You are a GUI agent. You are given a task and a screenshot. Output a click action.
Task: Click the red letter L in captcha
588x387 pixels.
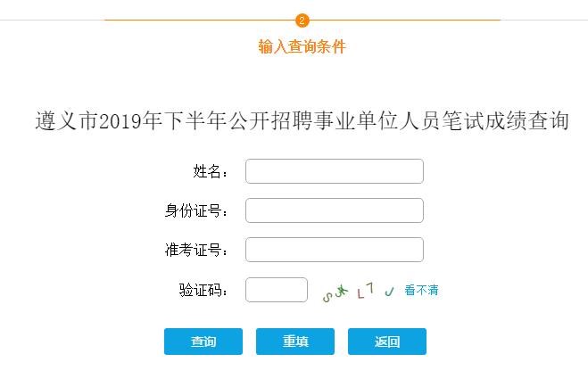[360, 292]
